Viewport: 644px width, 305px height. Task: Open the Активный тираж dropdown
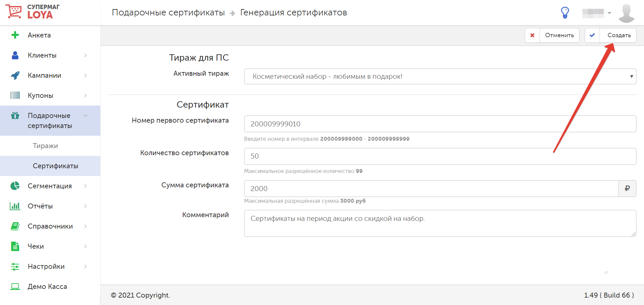click(440, 76)
